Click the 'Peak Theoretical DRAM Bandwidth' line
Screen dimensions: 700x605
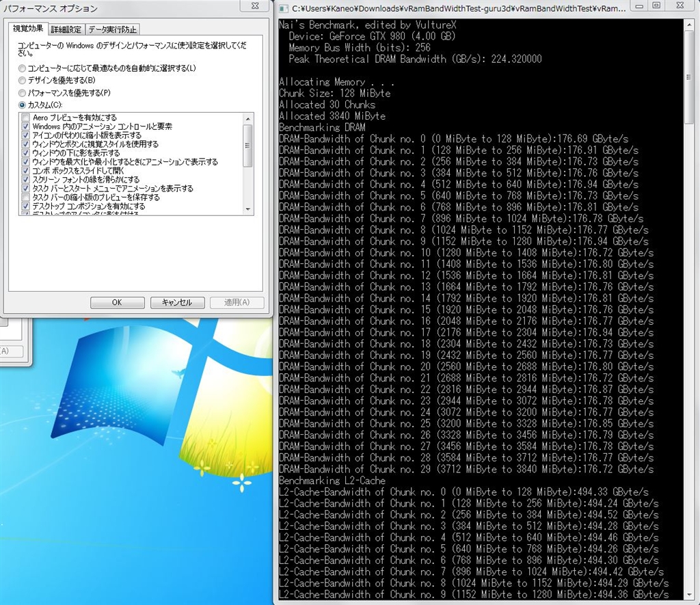415,59
